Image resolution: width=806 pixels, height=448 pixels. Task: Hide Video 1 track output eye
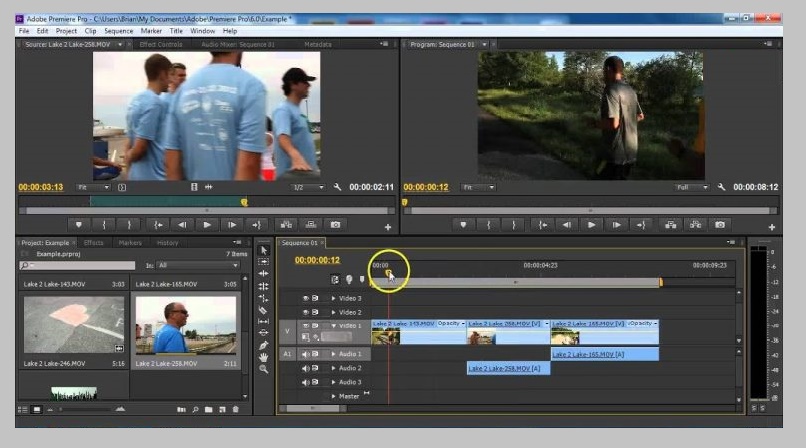(x=305, y=326)
